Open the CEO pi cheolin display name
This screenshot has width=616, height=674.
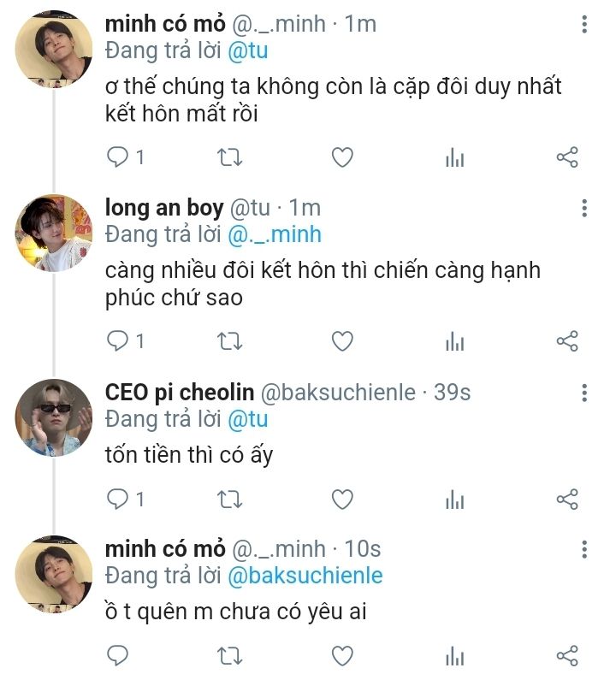click(180, 393)
